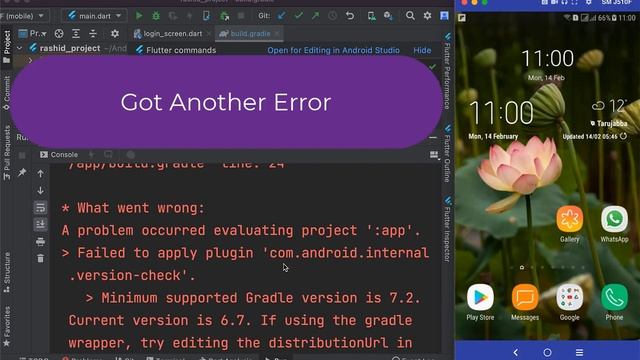Hide the Flutter commands banner
640x360 pixels.
(x=422, y=50)
